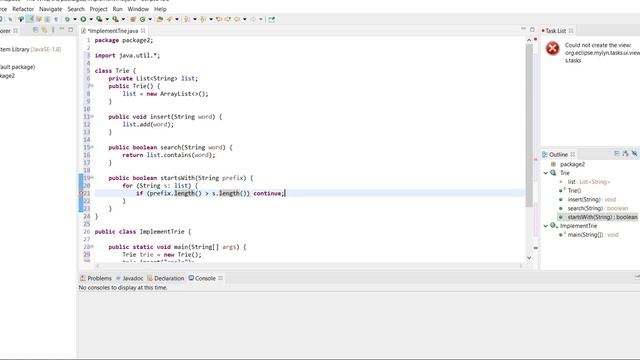Open the Navigate menu

(x=51, y=9)
